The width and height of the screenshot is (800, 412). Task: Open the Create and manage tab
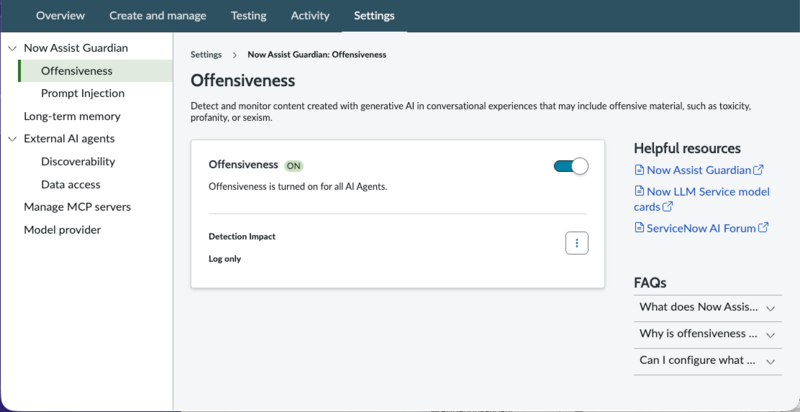point(158,16)
